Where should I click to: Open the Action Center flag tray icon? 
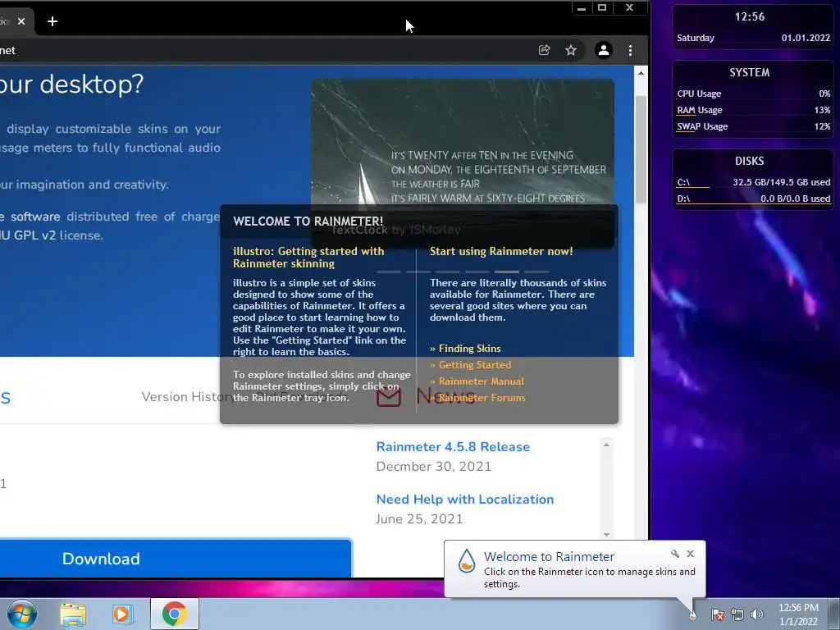point(718,614)
